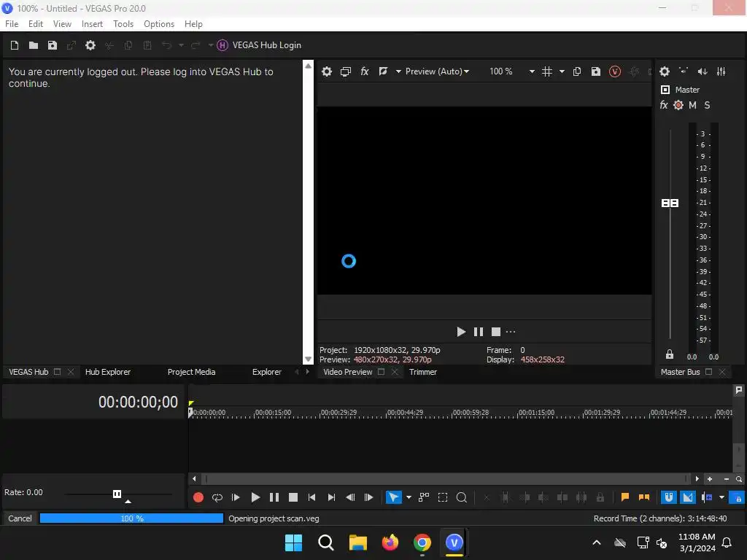The width and height of the screenshot is (747, 560).
Task: Expand Normal Edit tool dropdown arrow
Action: pos(409,497)
